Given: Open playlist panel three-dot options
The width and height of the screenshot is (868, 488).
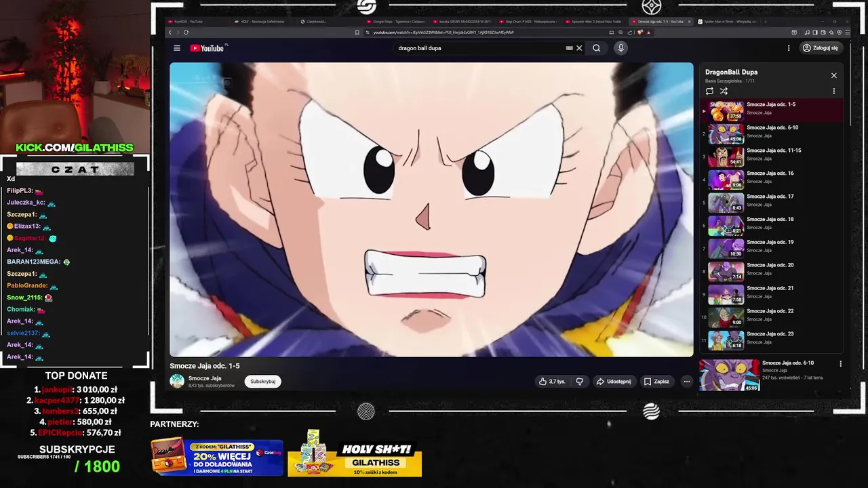Looking at the screenshot, I should pos(834,91).
